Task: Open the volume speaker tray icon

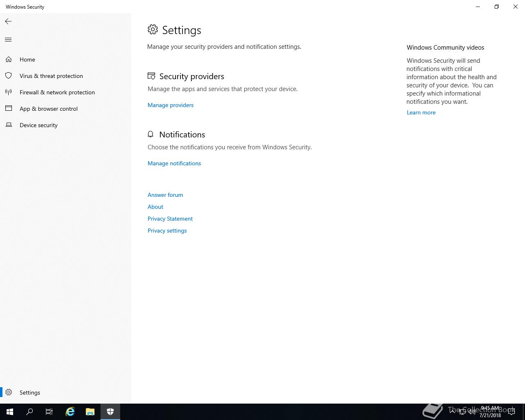Action: [472, 412]
